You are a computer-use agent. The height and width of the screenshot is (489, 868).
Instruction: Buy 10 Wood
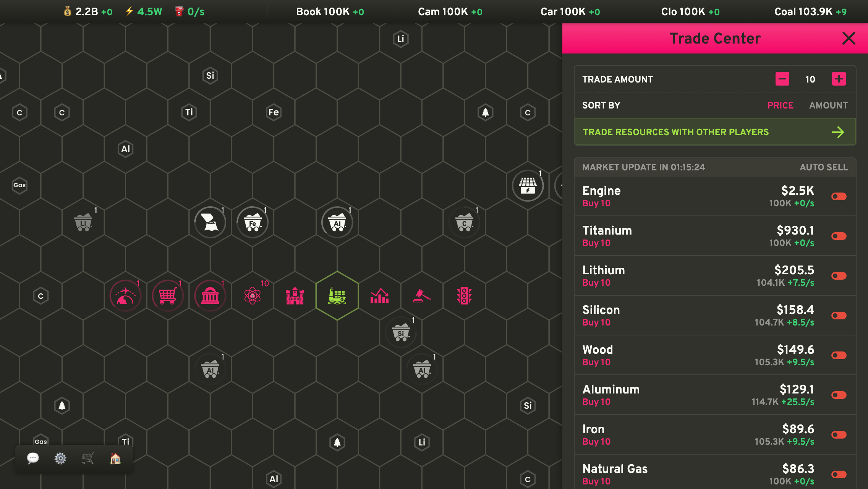point(596,362)
